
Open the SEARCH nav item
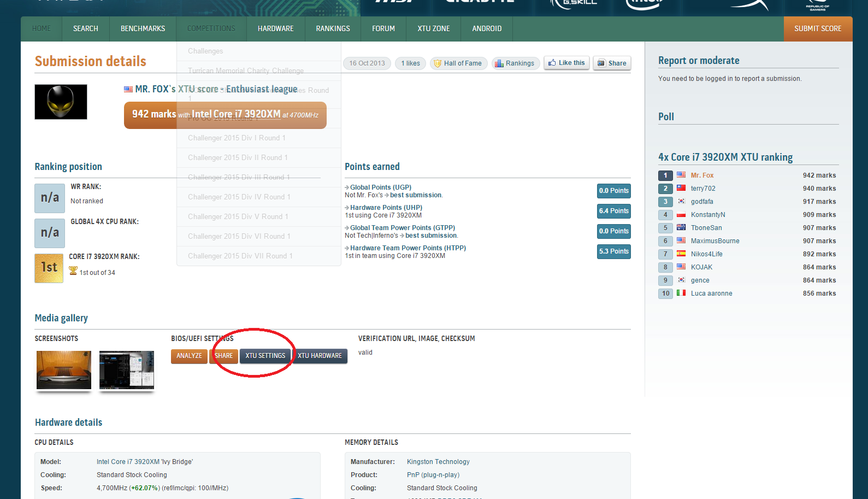[x=86, y=29]
